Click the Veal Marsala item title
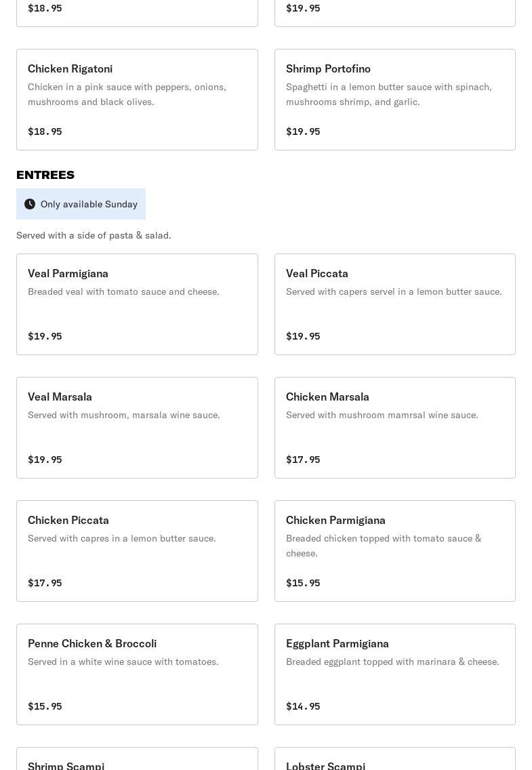Image resolution: width=532 pixels, height=770 pixels. (60, 397)
